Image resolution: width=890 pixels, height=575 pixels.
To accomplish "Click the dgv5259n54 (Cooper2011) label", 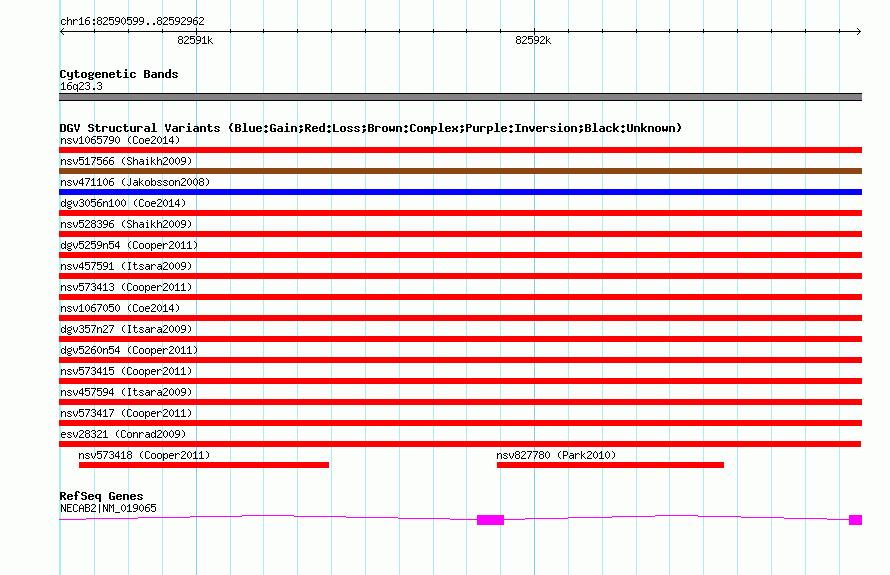I will click(x=129, y=245).
